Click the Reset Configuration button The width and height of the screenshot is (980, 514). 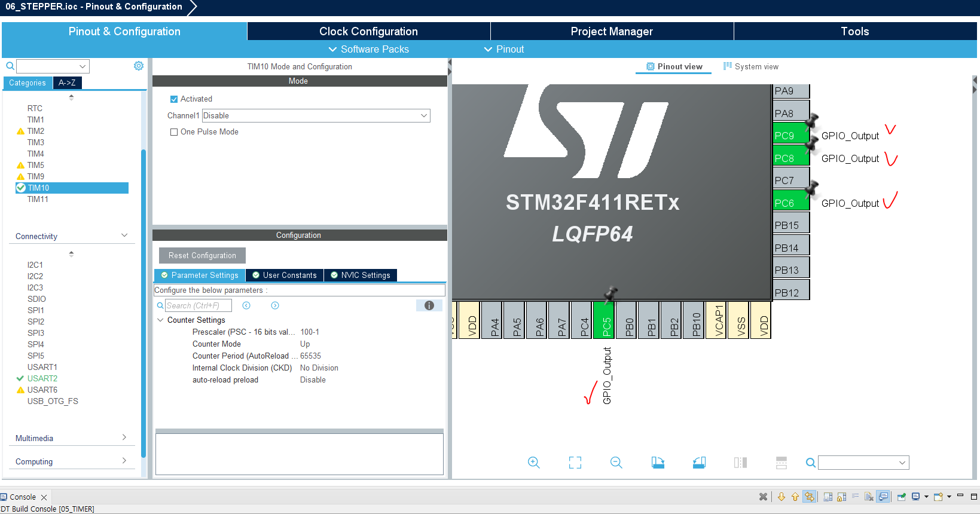click(x=202, y=255)
